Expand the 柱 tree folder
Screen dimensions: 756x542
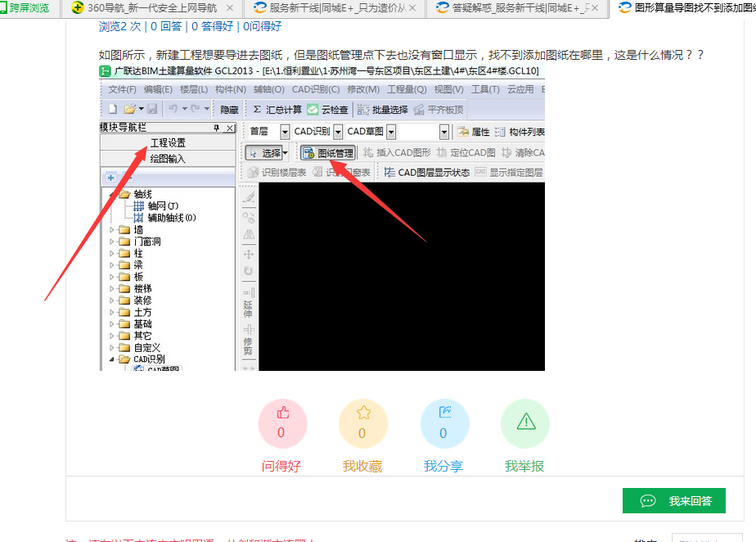pos(112,253)
